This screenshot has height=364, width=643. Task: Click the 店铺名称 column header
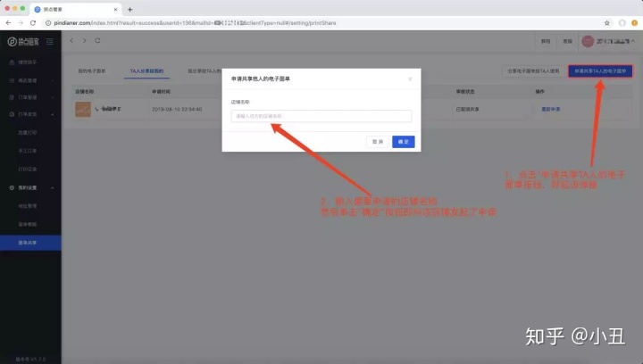click(85, 92)
